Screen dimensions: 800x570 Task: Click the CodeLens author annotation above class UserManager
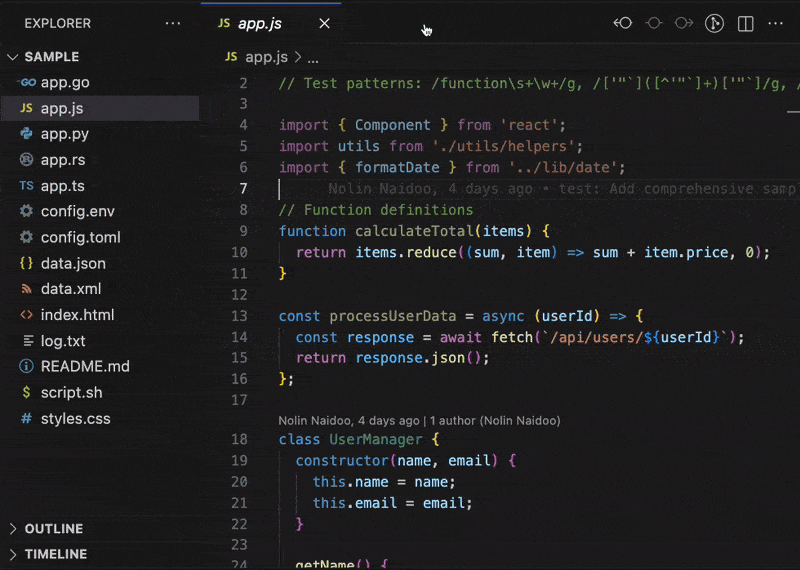pos(419,420)
